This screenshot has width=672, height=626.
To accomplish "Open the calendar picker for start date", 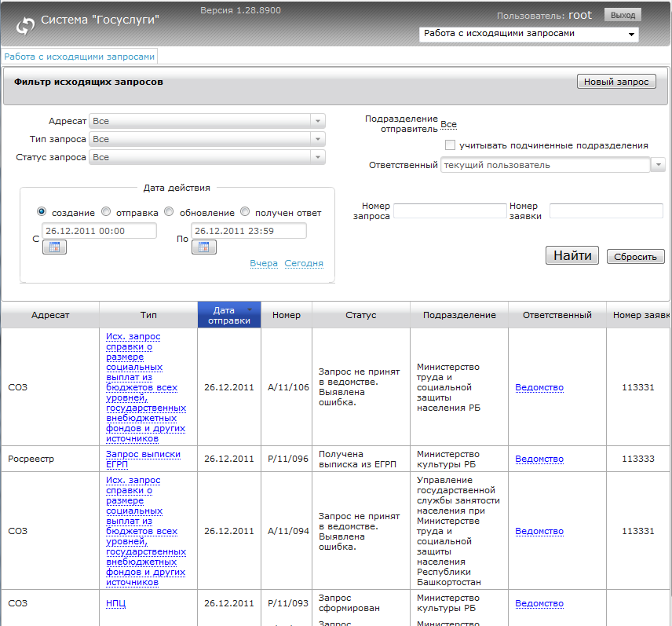I will point(54,247).
